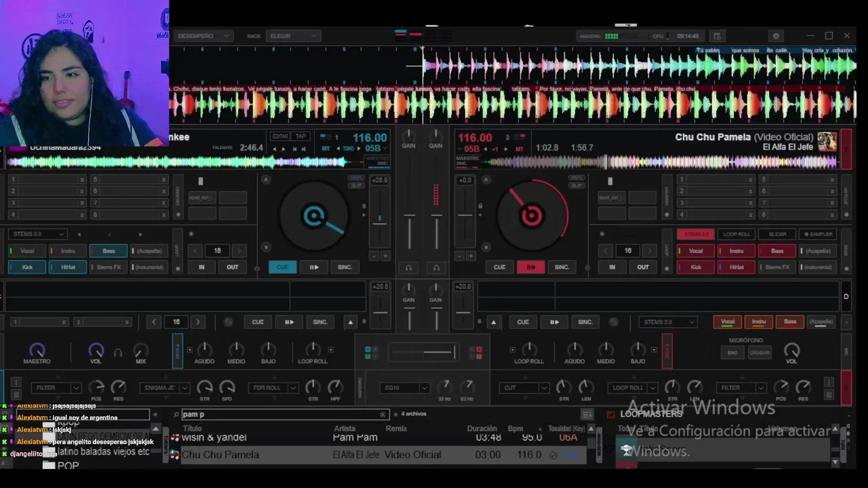Open the DESEMPEÑO layout dropdown
The height and width of the screenshot is (488, 868).
click(203, 36)
